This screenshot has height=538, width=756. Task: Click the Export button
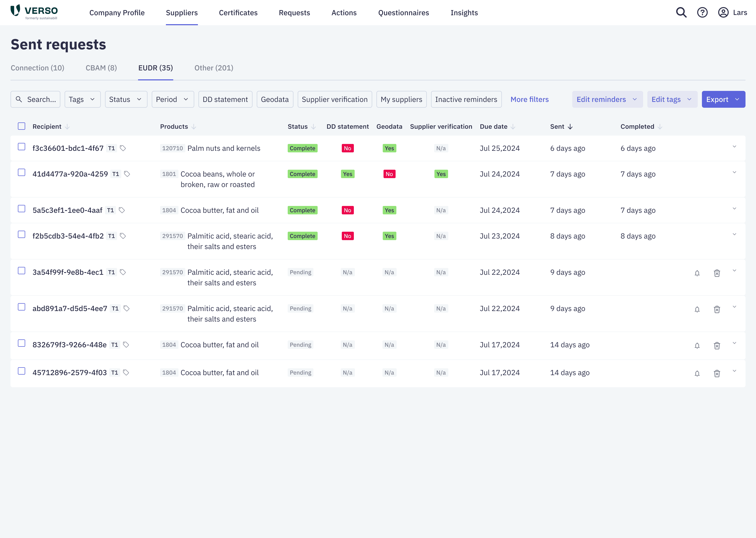[x=723, y=99]
